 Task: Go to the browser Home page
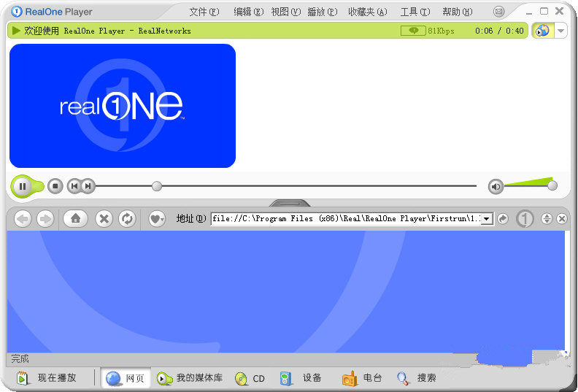[76, 219]
